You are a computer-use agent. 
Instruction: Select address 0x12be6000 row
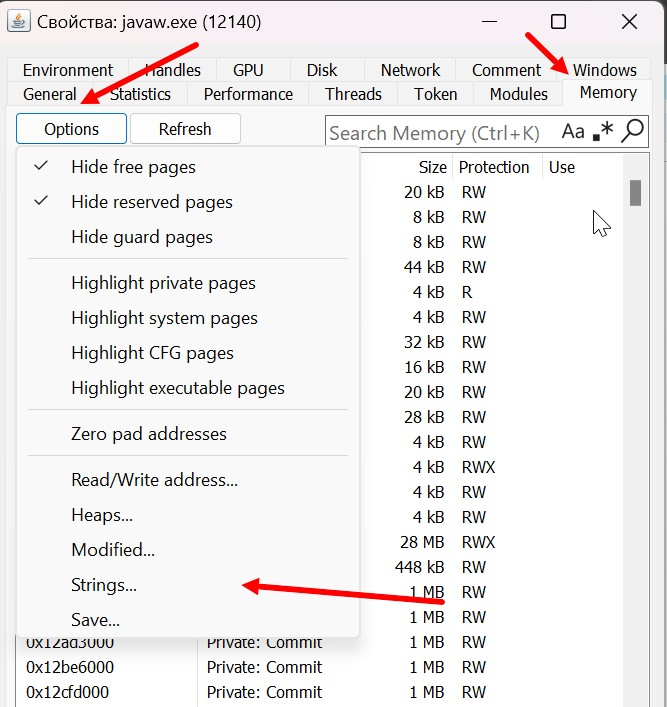coord(319,667)
